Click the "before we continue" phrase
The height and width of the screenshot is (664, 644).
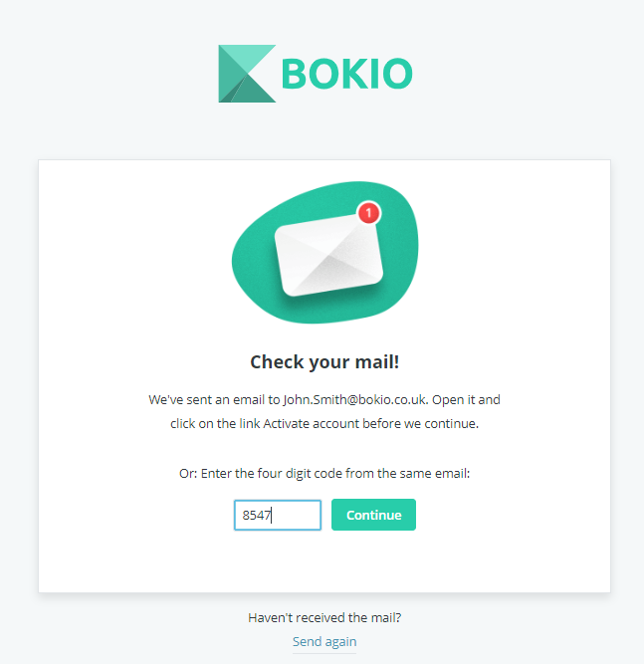click(x=419, y=424)
